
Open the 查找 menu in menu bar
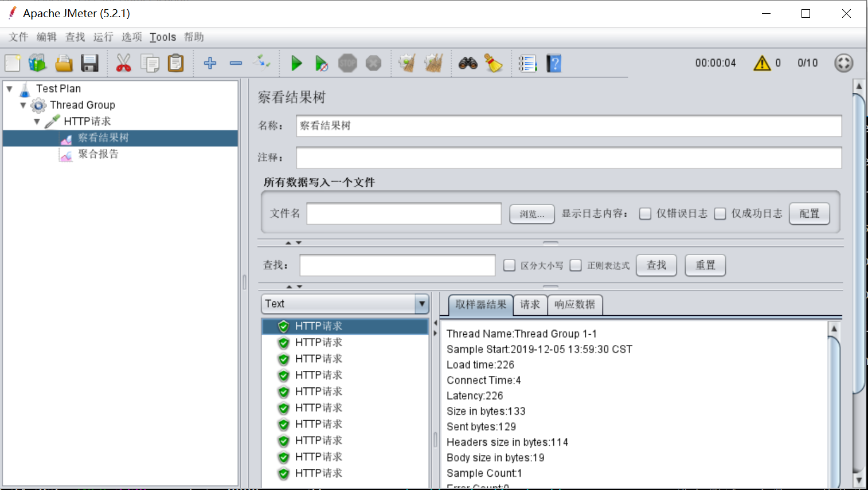pyautogui.click(x=75, y=37)
